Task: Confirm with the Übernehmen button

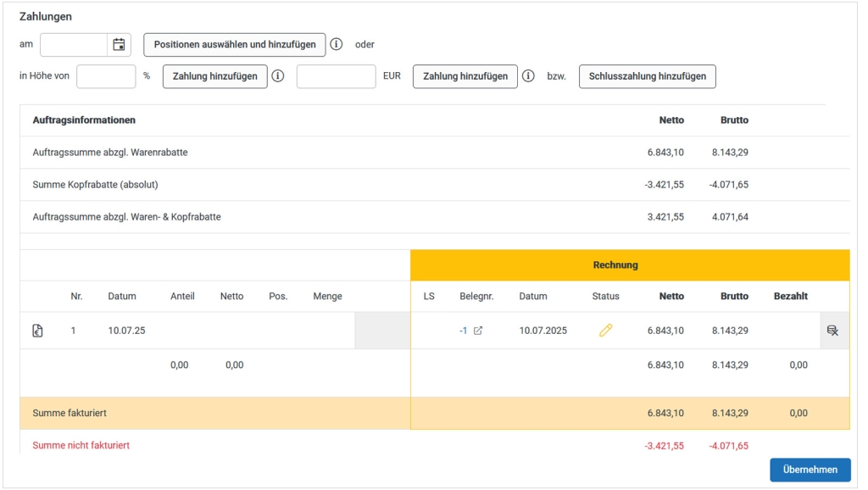Action: coord(810,470)
